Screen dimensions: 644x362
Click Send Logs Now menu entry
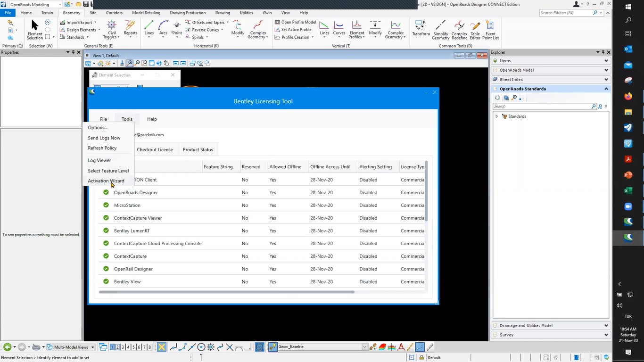click(x=108, y=138)
